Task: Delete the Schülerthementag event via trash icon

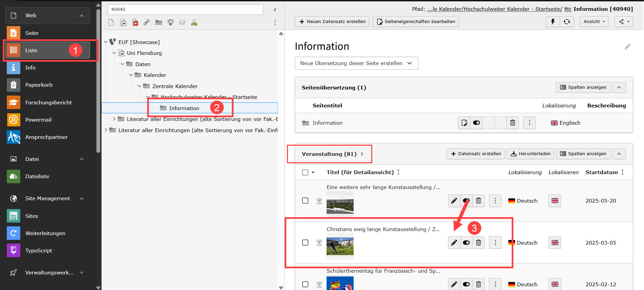Action: (x=479, y=284)
